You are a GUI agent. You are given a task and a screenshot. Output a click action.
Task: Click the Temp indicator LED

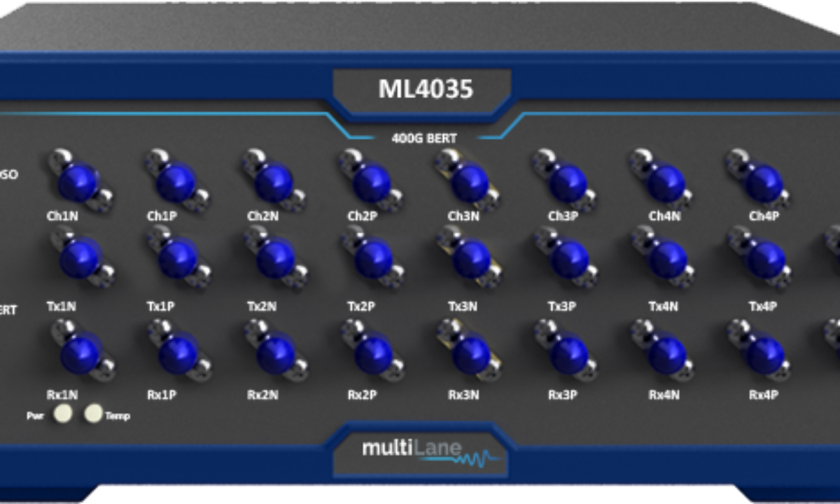[x=93, y=414]
